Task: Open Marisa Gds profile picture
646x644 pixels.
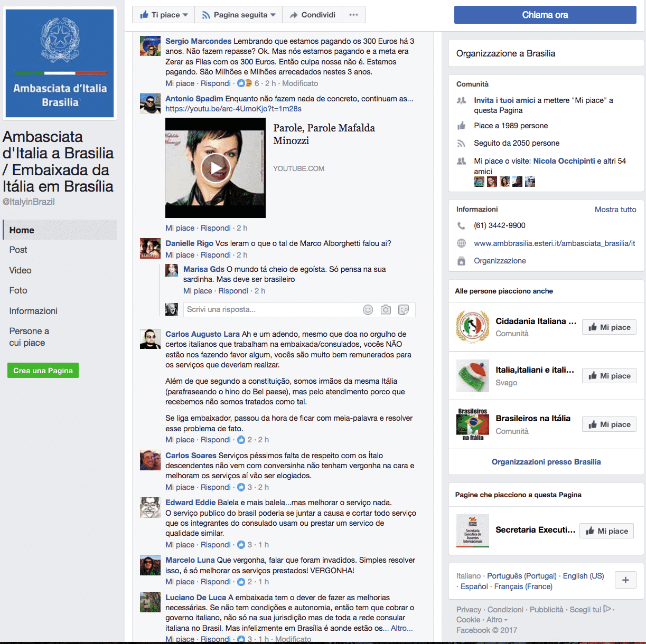Action: pyautogui.click(x=172, y=270)
